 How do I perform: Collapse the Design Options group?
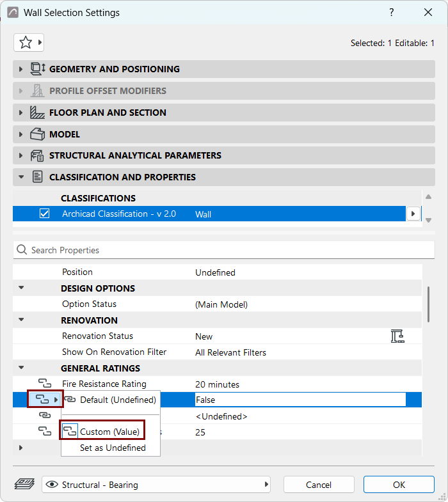click(21, 288)
